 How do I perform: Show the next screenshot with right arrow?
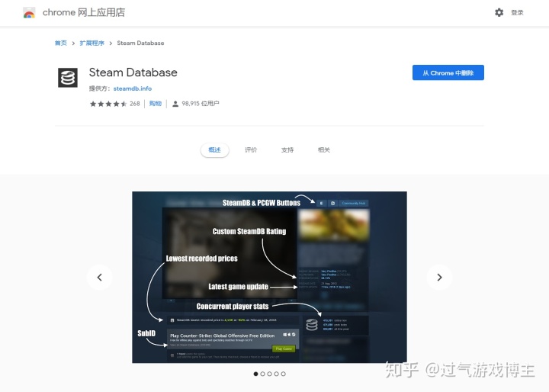coord(439,278)
